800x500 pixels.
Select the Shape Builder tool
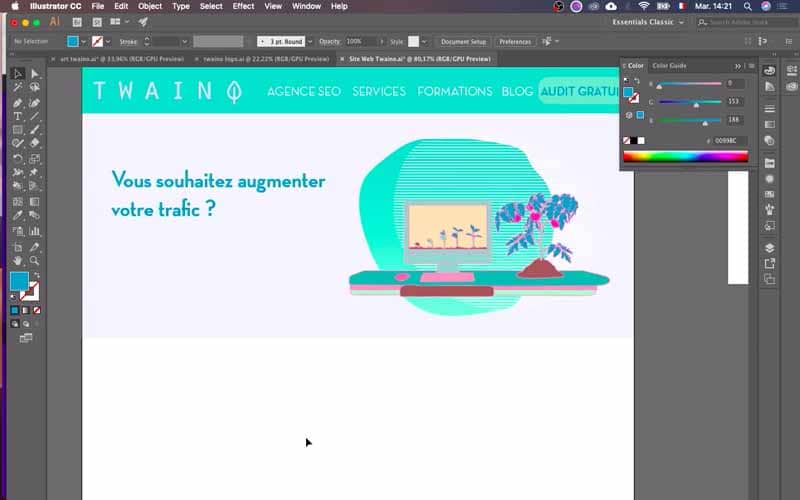(17, 186)
